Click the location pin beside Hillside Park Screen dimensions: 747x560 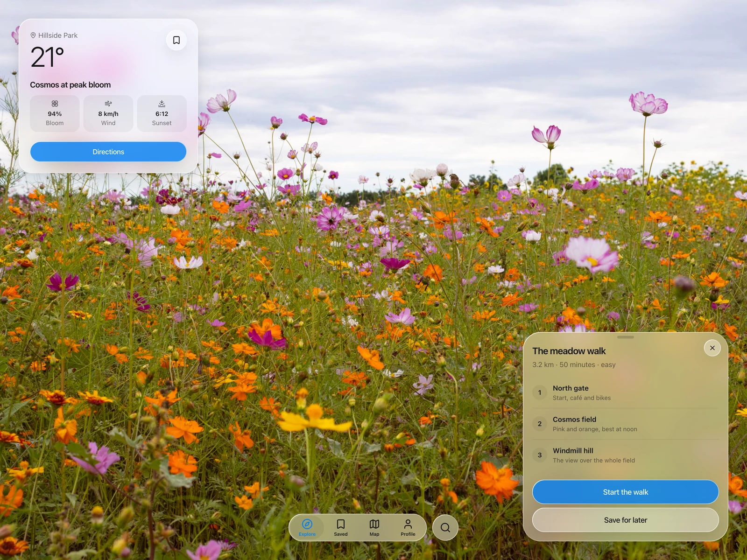coord(33,35)
